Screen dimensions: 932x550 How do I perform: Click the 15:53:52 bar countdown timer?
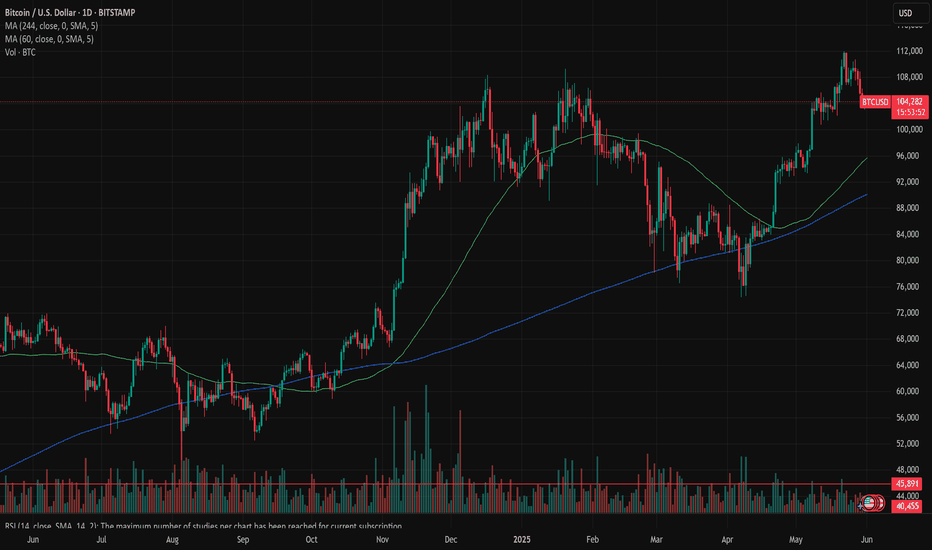tap(909, 112)
